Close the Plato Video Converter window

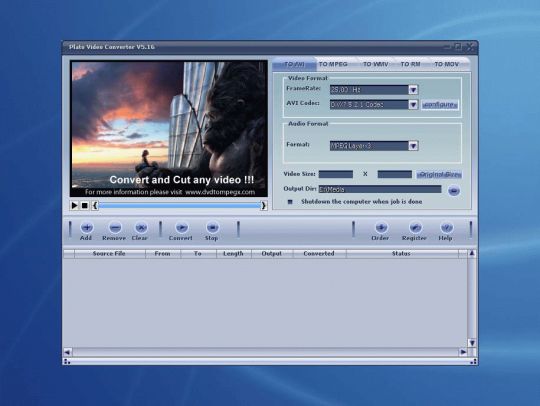pos(470,46)
